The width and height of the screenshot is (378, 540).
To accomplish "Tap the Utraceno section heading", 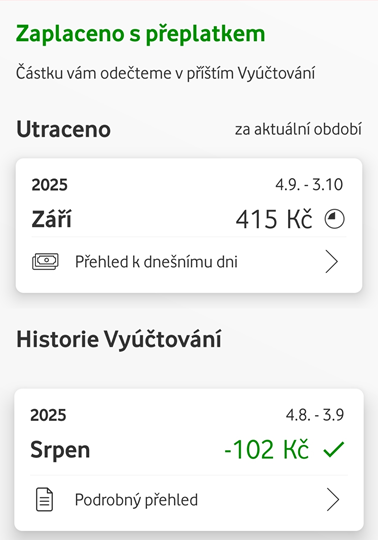I will 63,129.
